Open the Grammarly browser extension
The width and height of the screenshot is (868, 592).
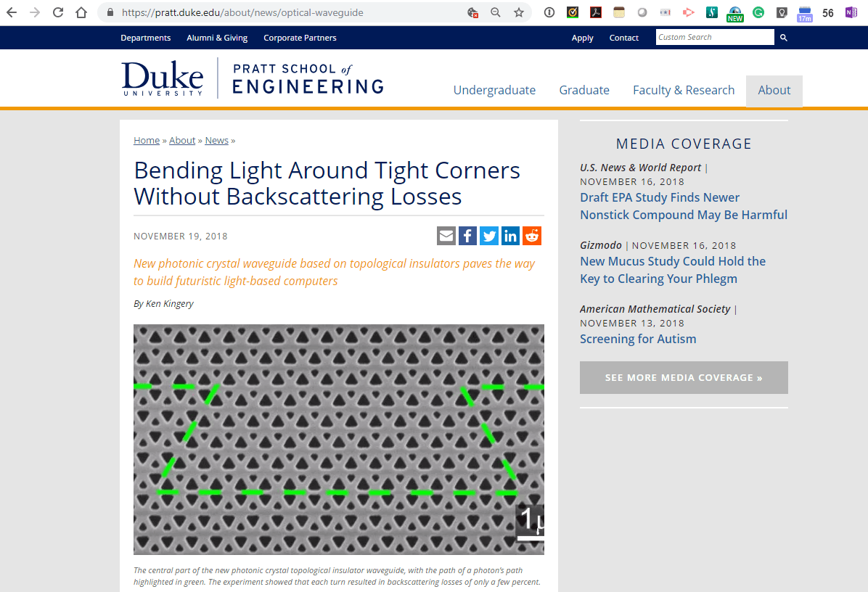758,12
